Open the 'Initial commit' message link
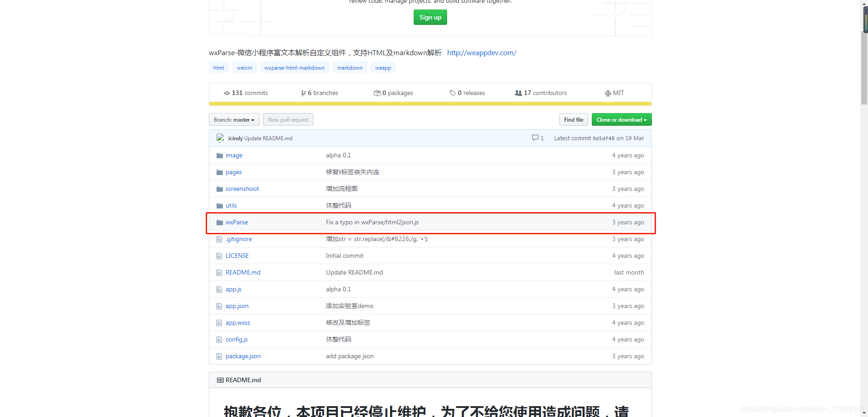 pos(344,256)
